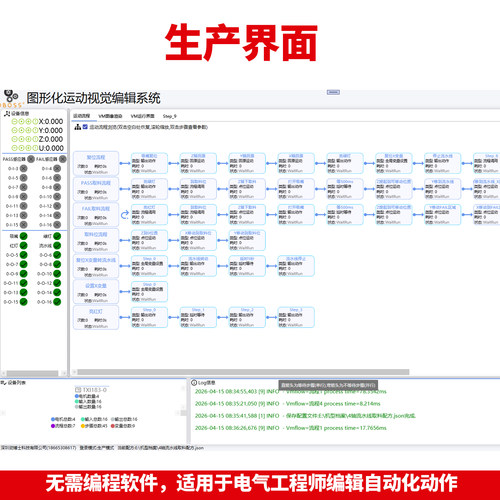The image size is (500, 500).
Task: Click Step_1 node in the 亮红灯 row
Action: 198,317
